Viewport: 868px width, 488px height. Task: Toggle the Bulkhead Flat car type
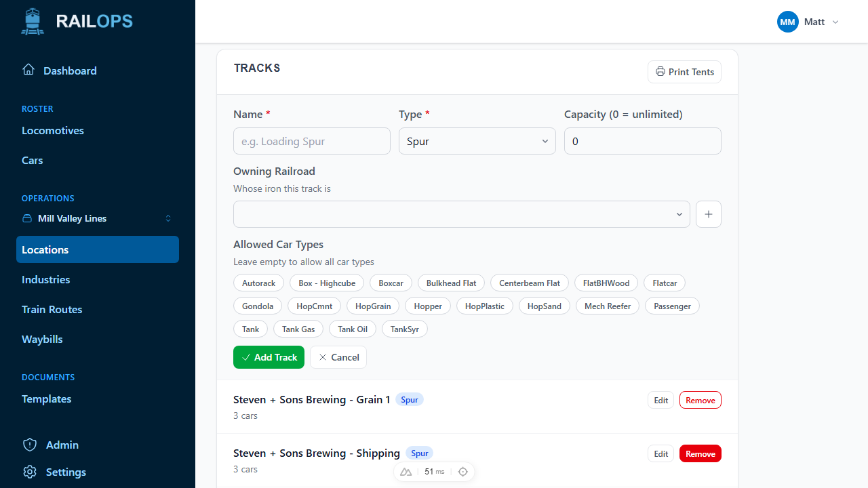[452, 283]
